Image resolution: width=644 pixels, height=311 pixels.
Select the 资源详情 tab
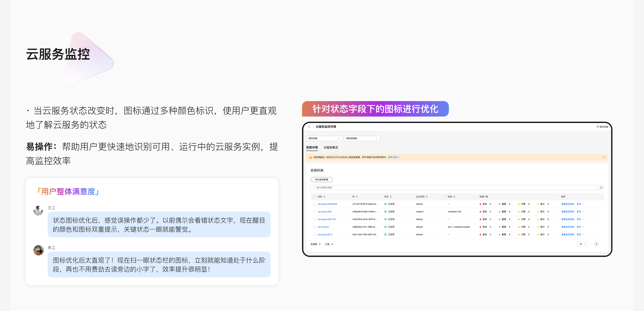click(312, 147)
